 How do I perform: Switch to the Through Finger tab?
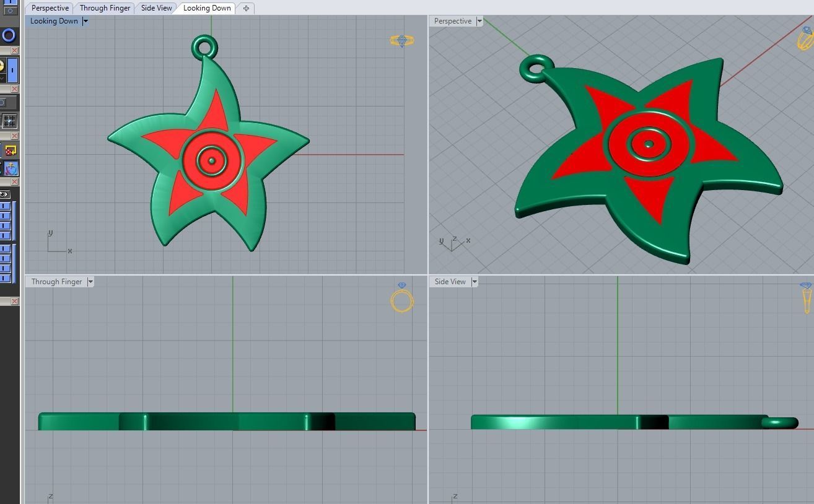[x=105, y=8]
